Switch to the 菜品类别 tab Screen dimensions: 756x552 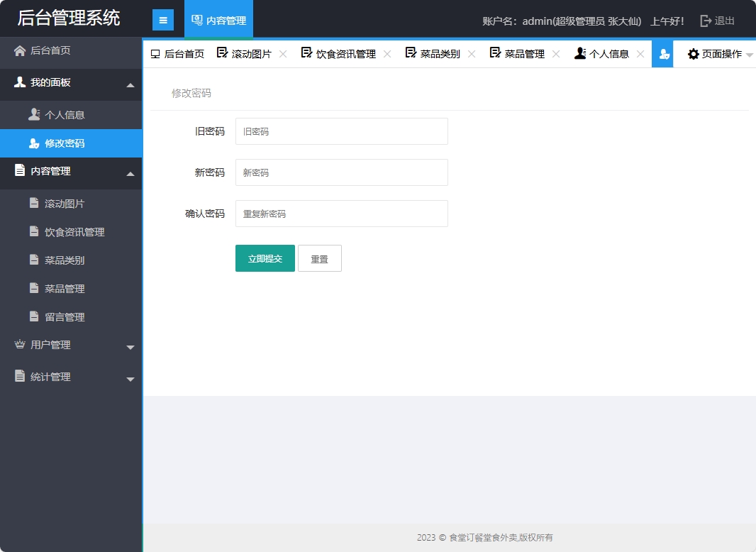coord(440,53)
